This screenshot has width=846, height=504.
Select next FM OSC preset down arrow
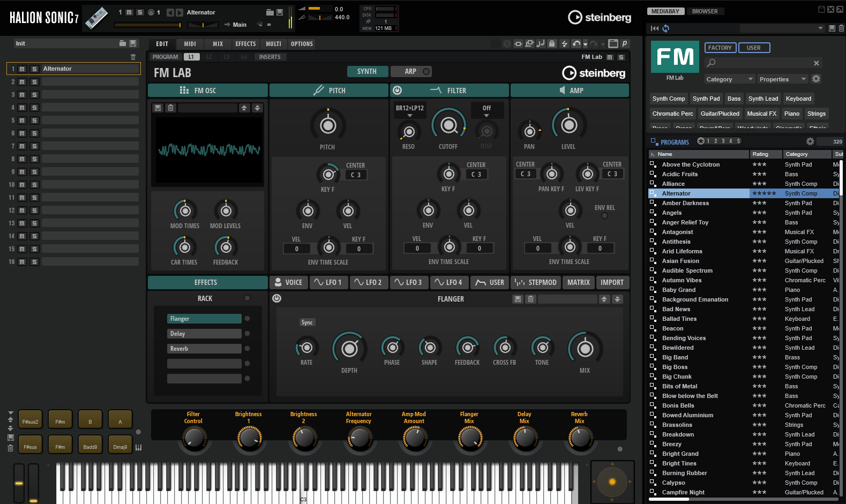[258, 108]
